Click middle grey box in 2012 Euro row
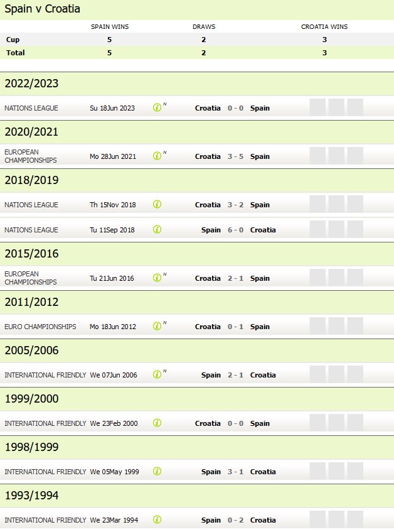The height and width of the screenshot is (532, 394). pyautogui.click(x=336, y=326)
